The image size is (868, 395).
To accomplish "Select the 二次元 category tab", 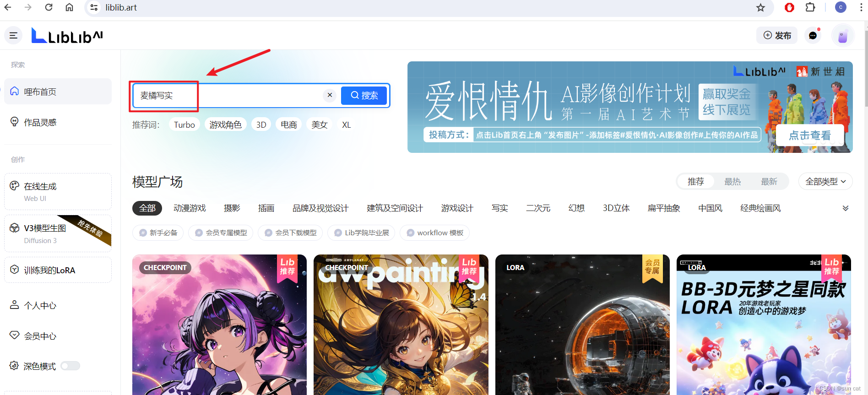I will [x=538, y=208].
